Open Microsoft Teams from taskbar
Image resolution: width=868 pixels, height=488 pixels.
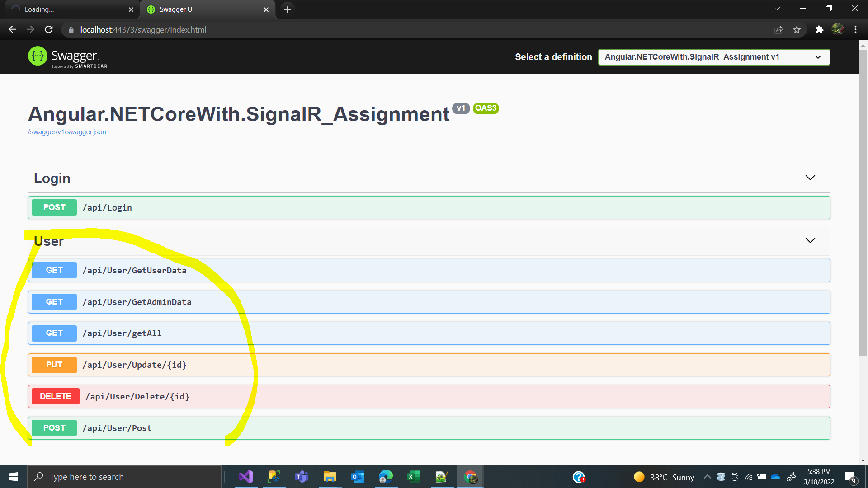coord(302,477)
